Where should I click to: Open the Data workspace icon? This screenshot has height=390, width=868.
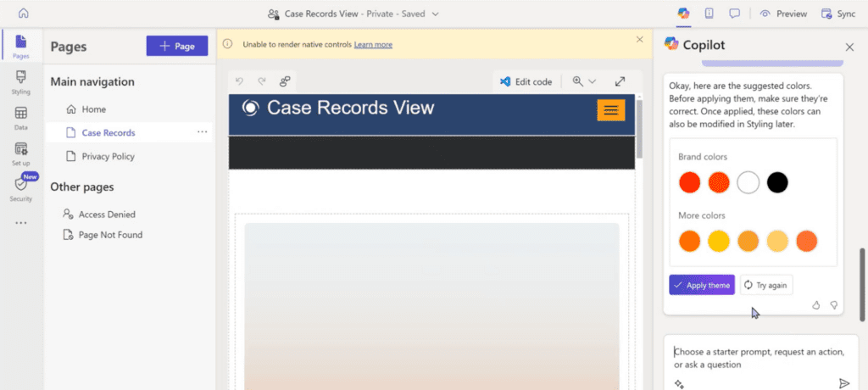click(x=21, y=118)
